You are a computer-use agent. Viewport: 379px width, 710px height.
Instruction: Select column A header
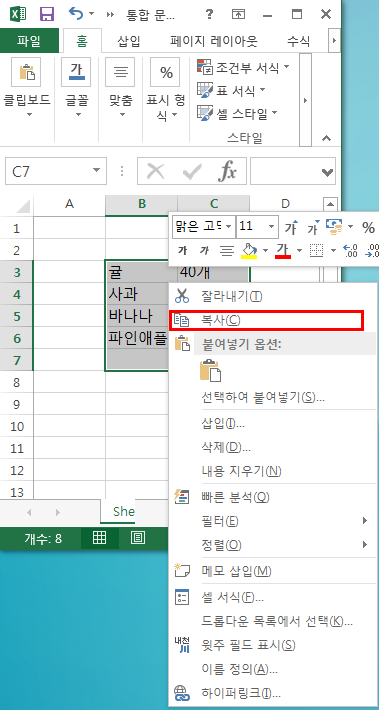[x=69, y=204]
